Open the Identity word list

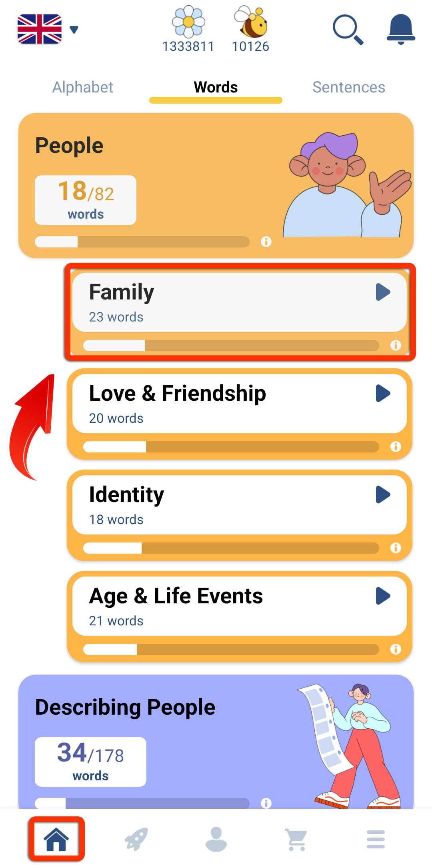coord(239,505)
